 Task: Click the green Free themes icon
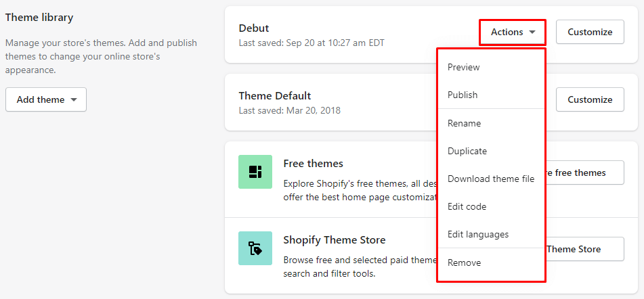[x=255, y=172]
